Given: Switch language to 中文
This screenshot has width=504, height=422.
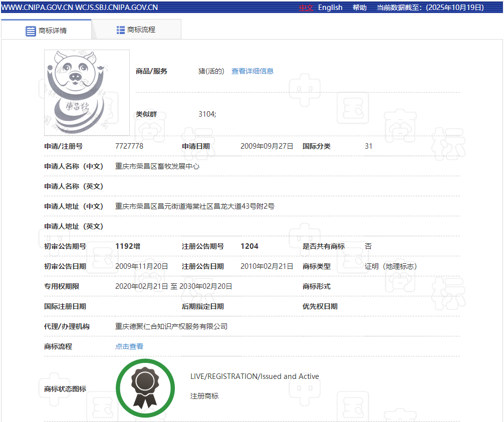Looking at the screenshot, I should tap(306, 8).
